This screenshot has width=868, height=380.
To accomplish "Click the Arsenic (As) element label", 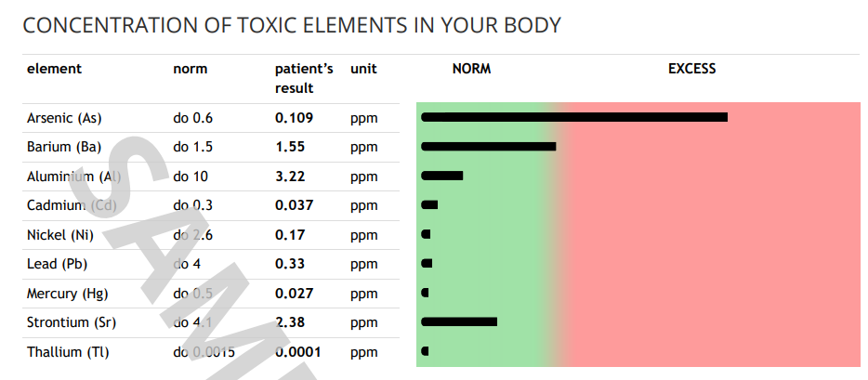I will [64, 118].
